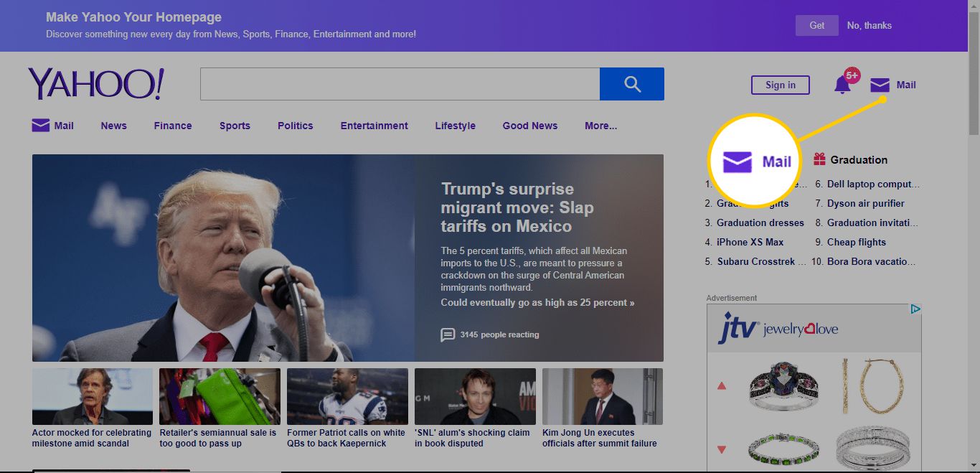This screenshot has width=980, height=473.
Task: Open the 'SNL alum's shocking claim' thumbnail
Action: [x=475, y=396]
